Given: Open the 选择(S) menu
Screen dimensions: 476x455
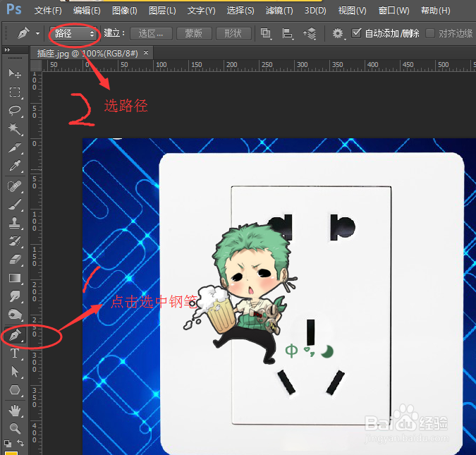Looking at the screenshot, I should [x=240, y=11].
